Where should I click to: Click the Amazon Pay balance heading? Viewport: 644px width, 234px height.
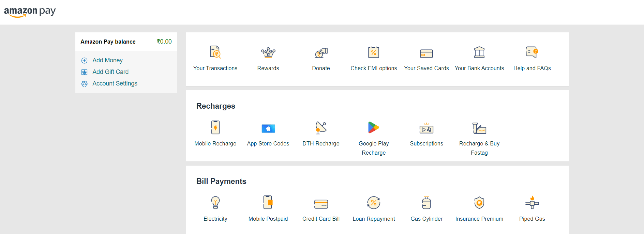pos(108,42)
